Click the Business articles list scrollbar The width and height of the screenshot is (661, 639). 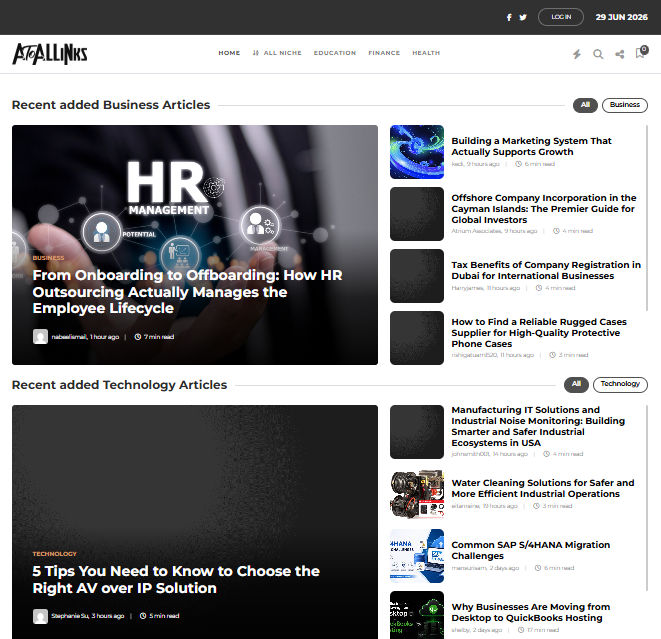point(647,218)
